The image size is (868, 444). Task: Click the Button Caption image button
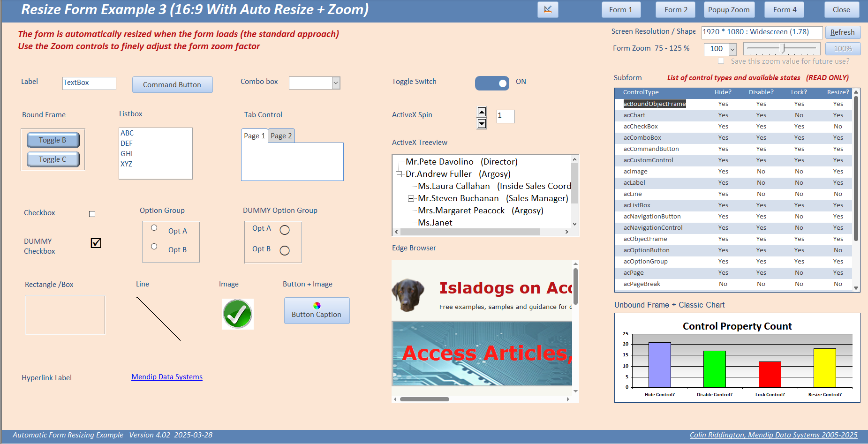click(317, 310)
